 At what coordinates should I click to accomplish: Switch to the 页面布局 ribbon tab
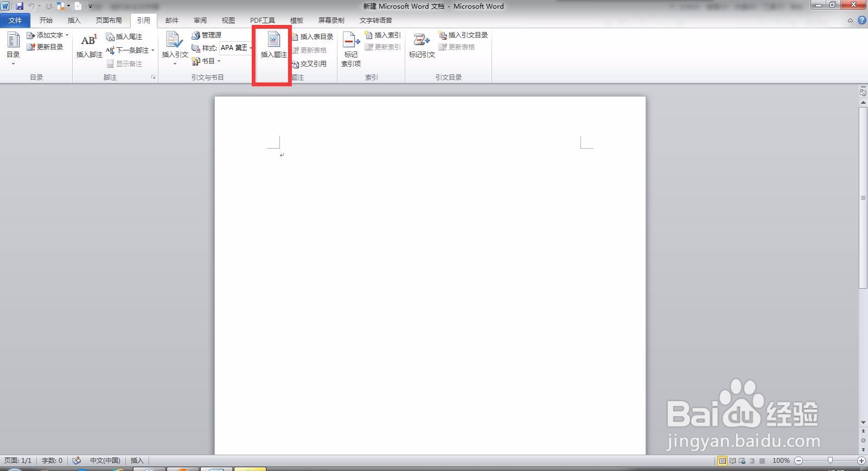coord(108,21)
